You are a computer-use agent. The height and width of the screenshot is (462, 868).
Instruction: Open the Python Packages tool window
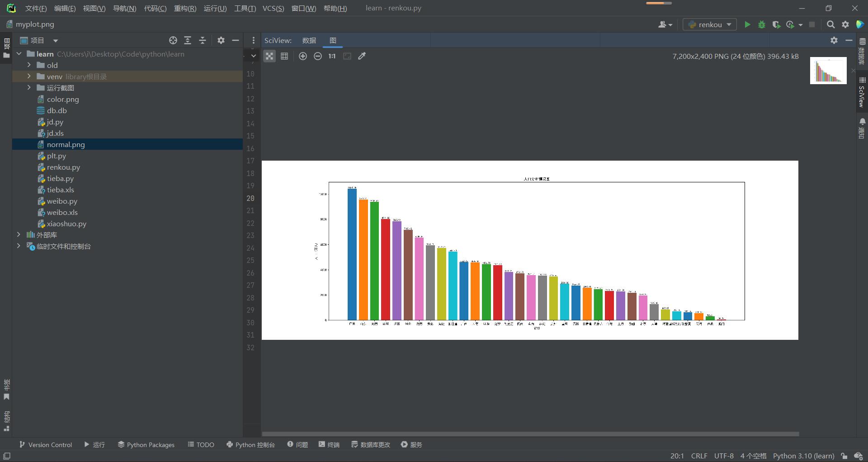(x=146, y=445)
